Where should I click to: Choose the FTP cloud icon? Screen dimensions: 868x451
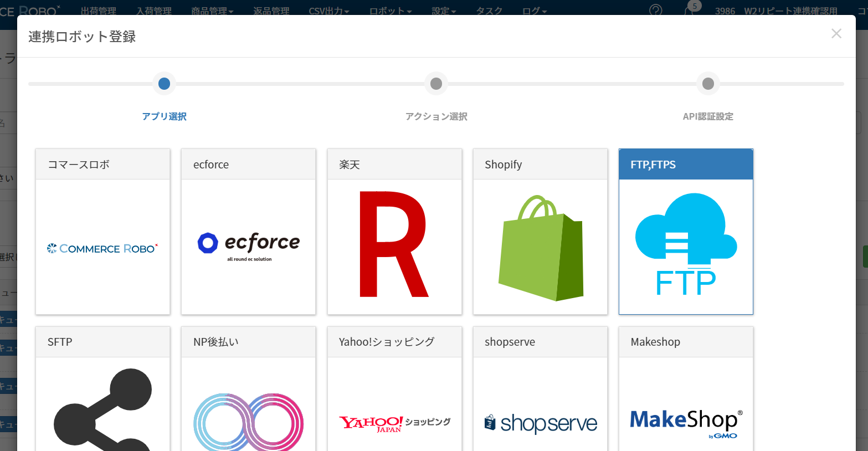point(686,244)
